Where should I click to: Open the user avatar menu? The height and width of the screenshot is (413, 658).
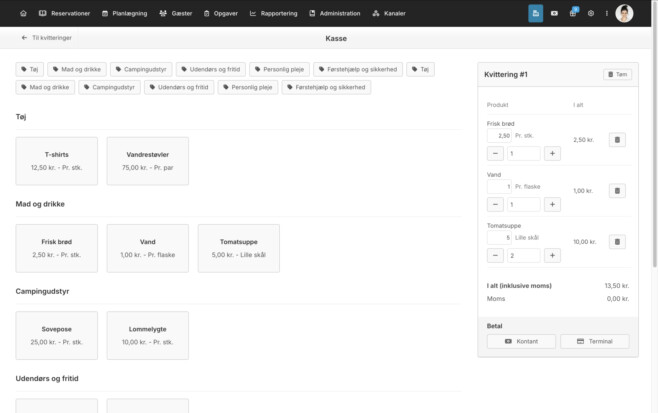coord(624,13)
